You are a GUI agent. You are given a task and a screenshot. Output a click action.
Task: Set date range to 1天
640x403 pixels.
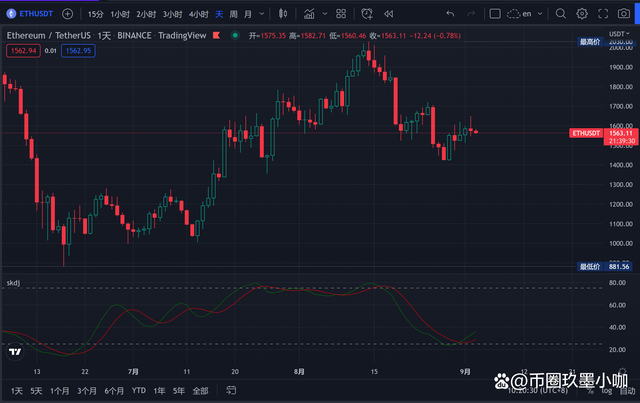(x=17, y=391)
